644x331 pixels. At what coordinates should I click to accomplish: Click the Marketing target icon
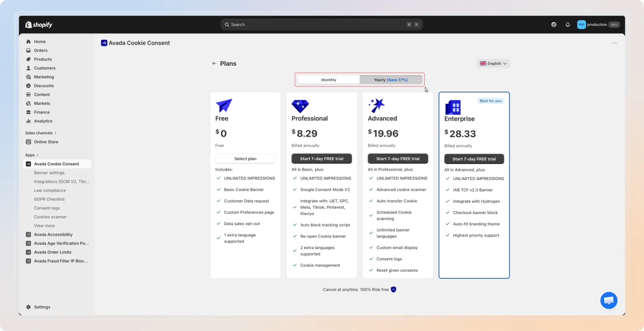pyautogui.click(x=29, y=77)
